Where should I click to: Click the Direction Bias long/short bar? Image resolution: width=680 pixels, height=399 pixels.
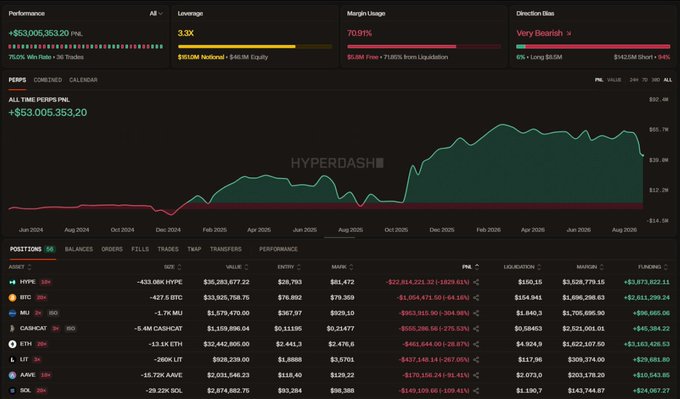pos(593,46)
